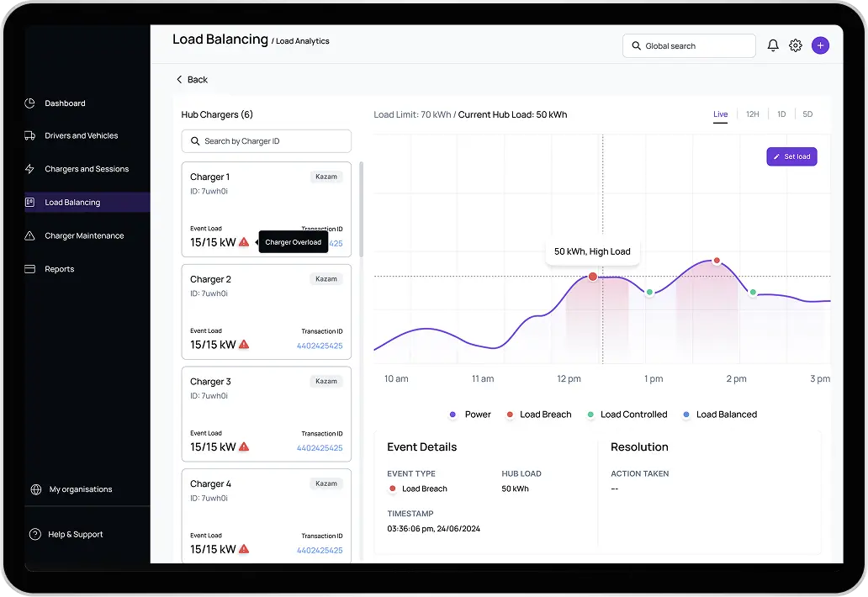868x597 pixels.
Task: Switch chart to the 12H tab
Action: 752,114
